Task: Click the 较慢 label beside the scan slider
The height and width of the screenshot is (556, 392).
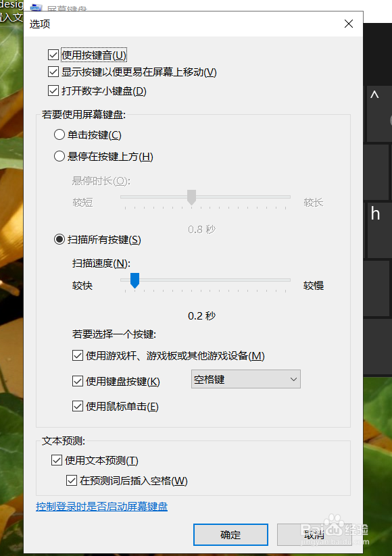Action: click(x=314, y=286)
